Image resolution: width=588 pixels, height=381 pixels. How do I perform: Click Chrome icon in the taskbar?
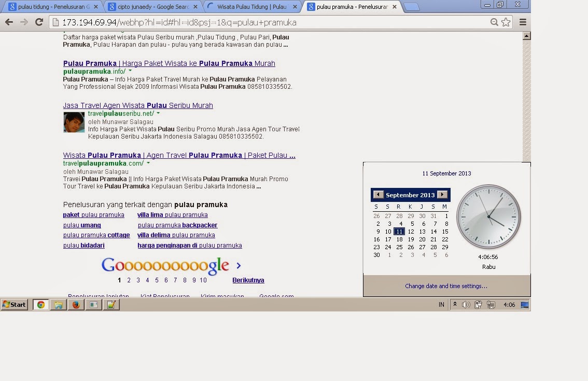(x=40, y=305)
